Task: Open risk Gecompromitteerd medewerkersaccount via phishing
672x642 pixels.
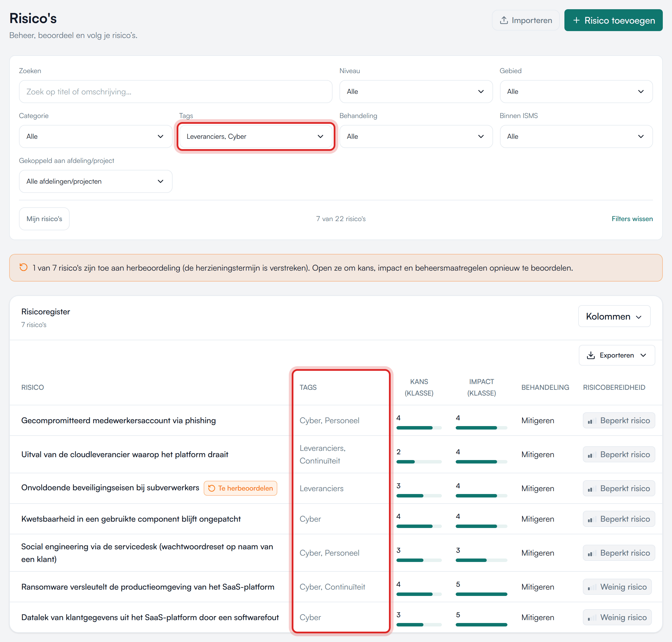Action: tap(118, 420)
